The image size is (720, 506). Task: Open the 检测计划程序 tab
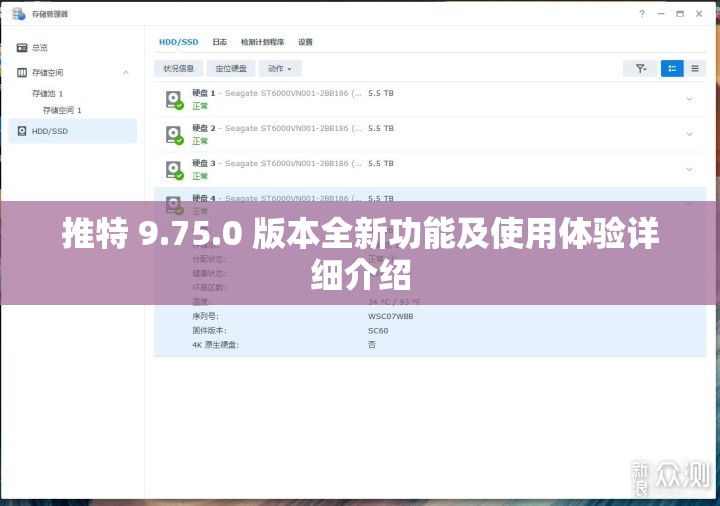pos(263,42)
